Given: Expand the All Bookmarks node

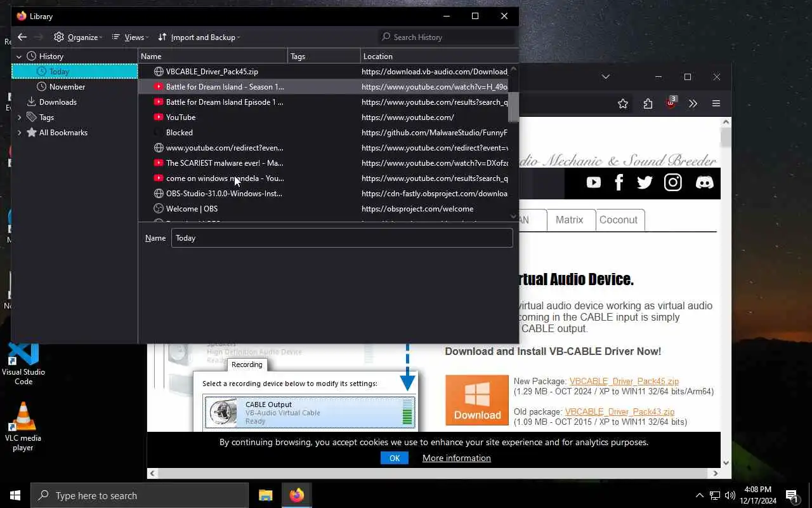Looking at the screenshot, I should tap(19, 132).
